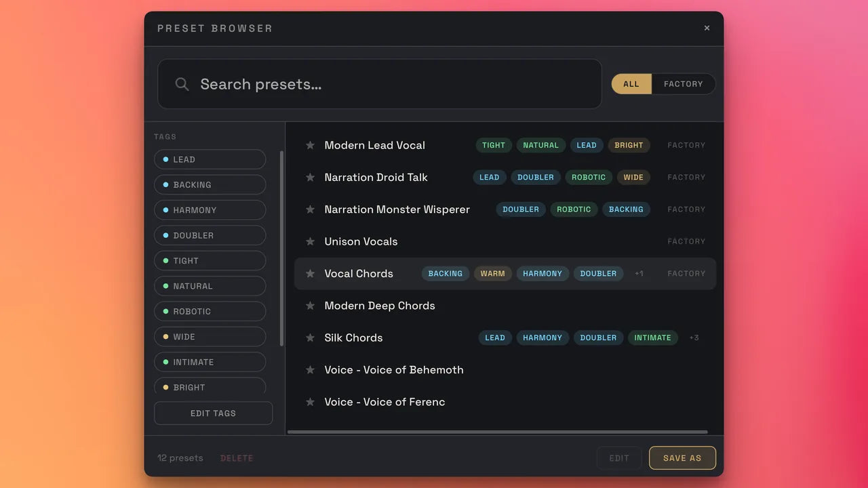
Task: Click the tag list vertical scrollbar
Action: pyautogui.click(x=281, y=248)
